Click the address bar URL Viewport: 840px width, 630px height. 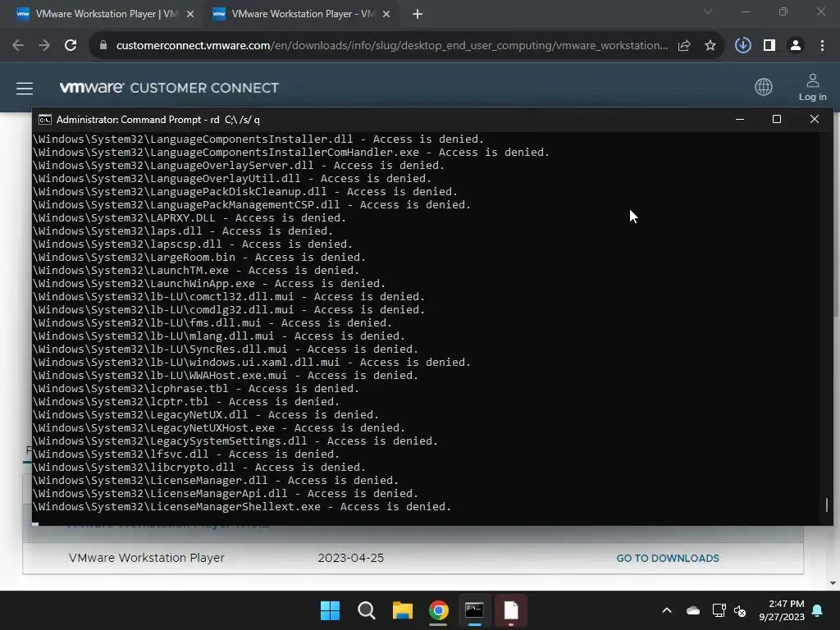click(x=392, y=46)
